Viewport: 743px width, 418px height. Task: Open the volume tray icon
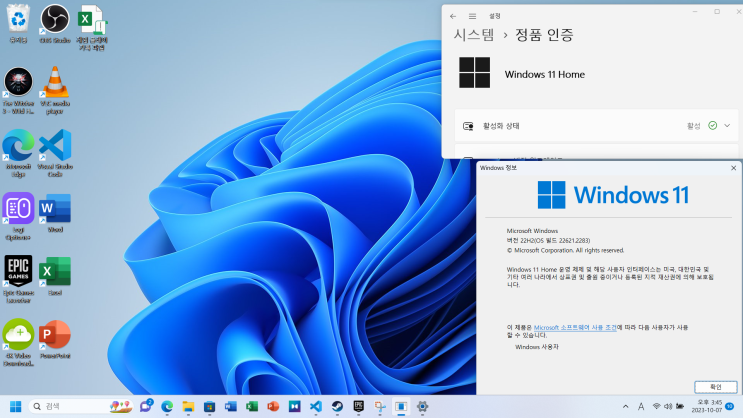(668, 407)
